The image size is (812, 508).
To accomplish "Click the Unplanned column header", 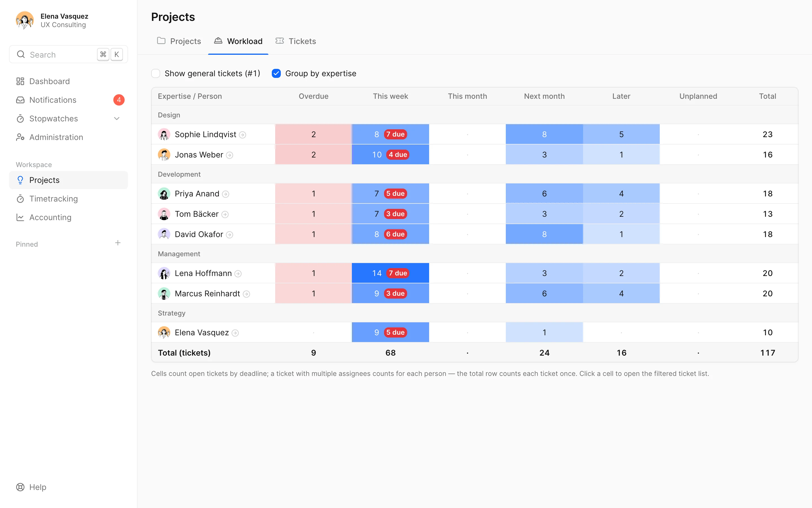I will (x=698, y=96).
